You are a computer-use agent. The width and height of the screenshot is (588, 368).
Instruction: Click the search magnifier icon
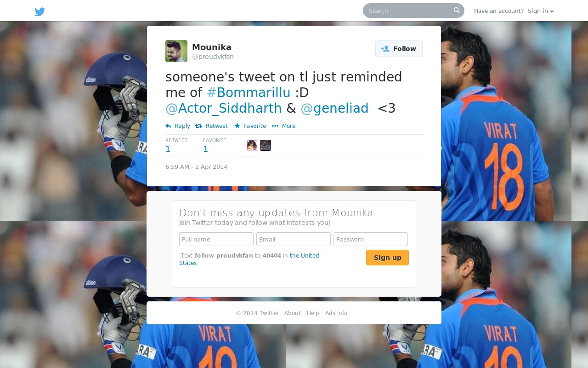click(457, 10)
